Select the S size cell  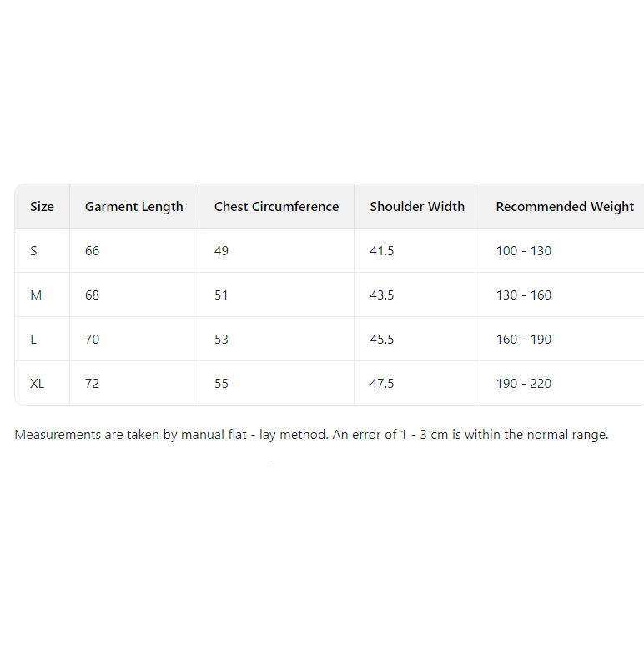(33, 251)
